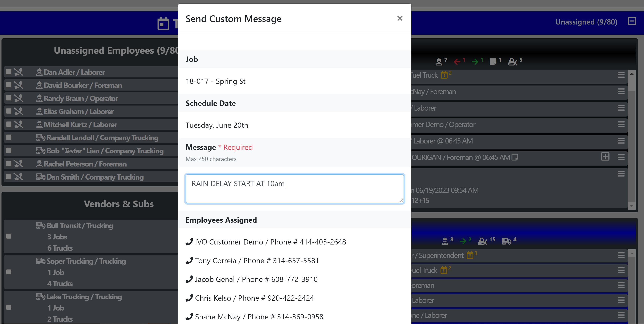
Task: Open hamburger menu on Fuel Truck row
Action: [621, 75]
